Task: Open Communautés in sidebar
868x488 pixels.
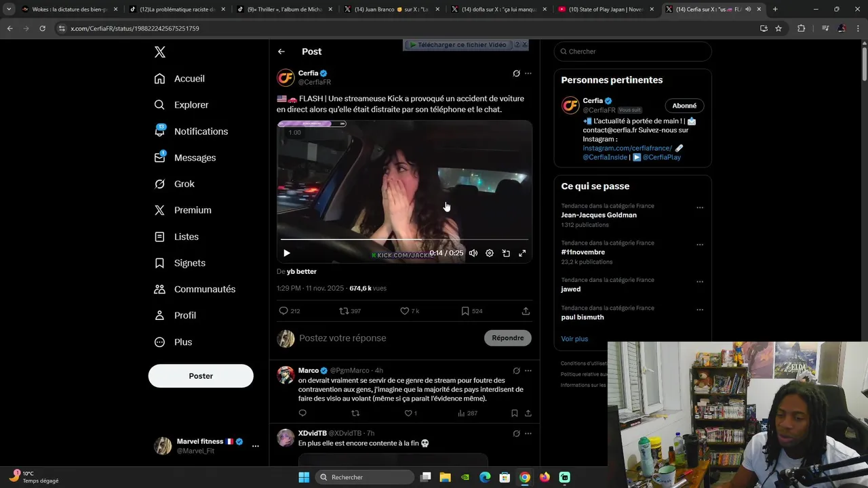Action: [x=195, y=289]
